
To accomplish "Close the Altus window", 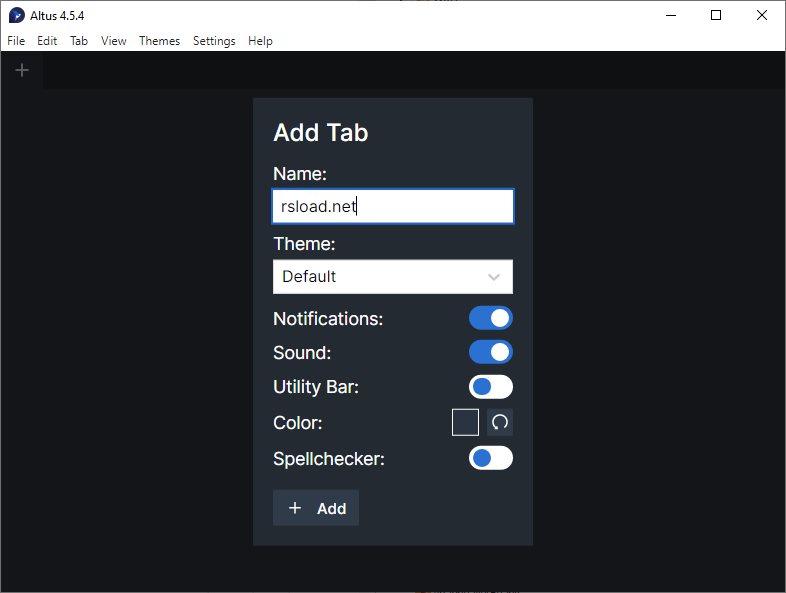I will pos(762,15).
